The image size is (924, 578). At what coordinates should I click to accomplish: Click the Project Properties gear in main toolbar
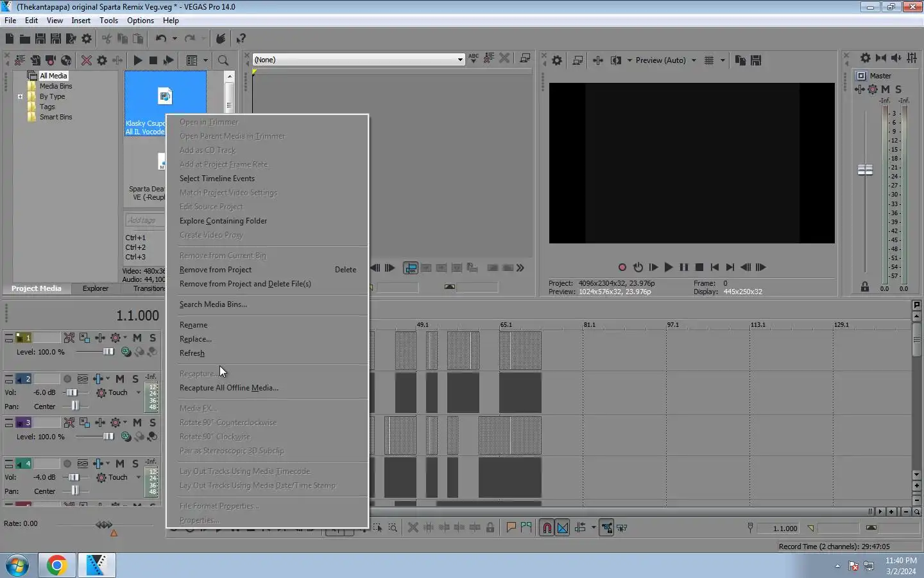(x=87, y=39)
